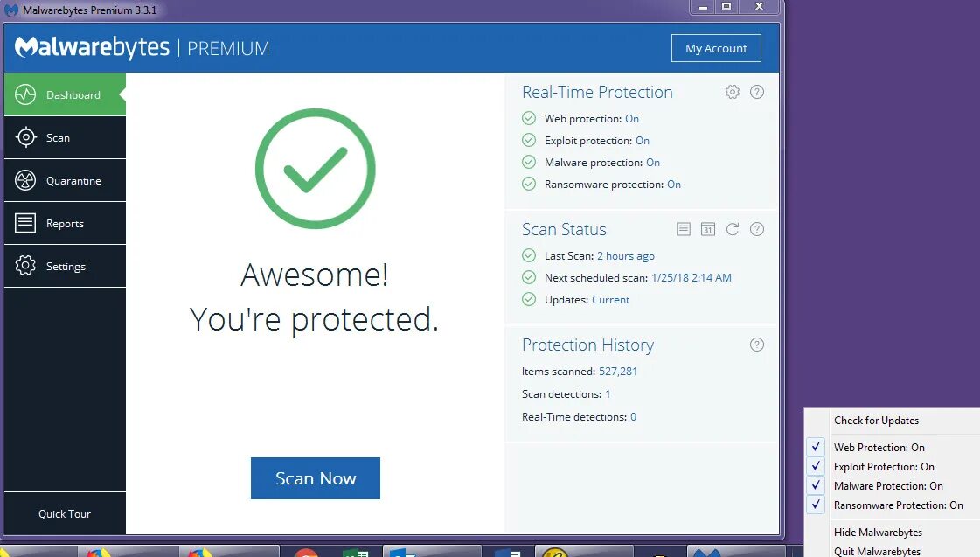
Task: Open scan scheduler calendar icon
Action: [x=708, y=229]
